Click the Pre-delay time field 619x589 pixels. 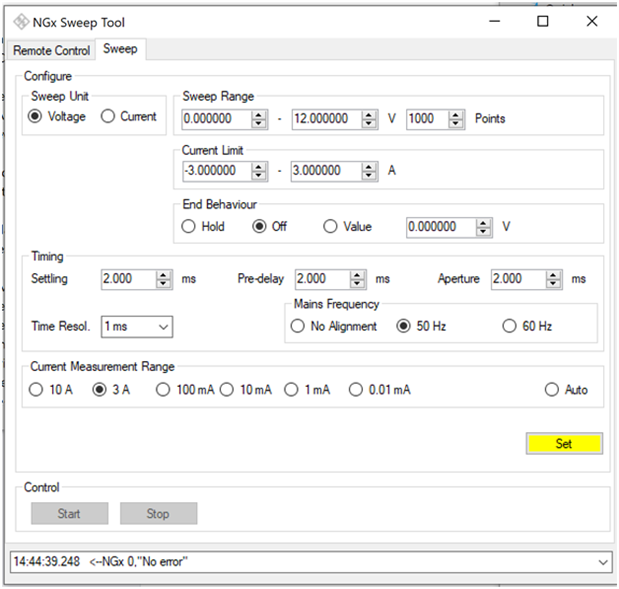click(x=323, y=279)
